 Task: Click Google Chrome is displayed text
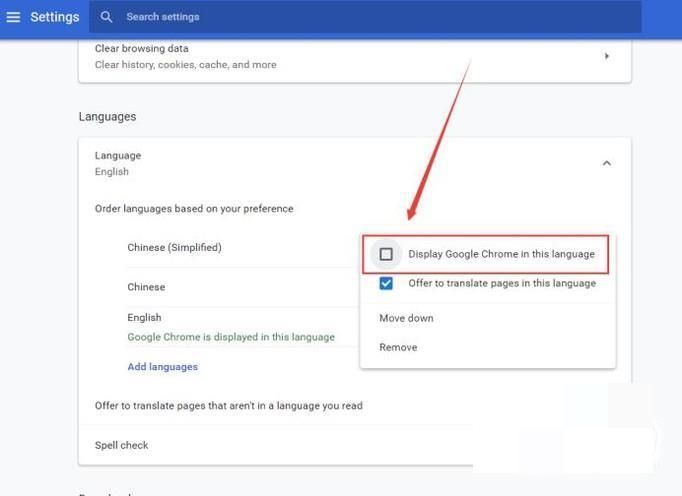click(x=231, y=337)
